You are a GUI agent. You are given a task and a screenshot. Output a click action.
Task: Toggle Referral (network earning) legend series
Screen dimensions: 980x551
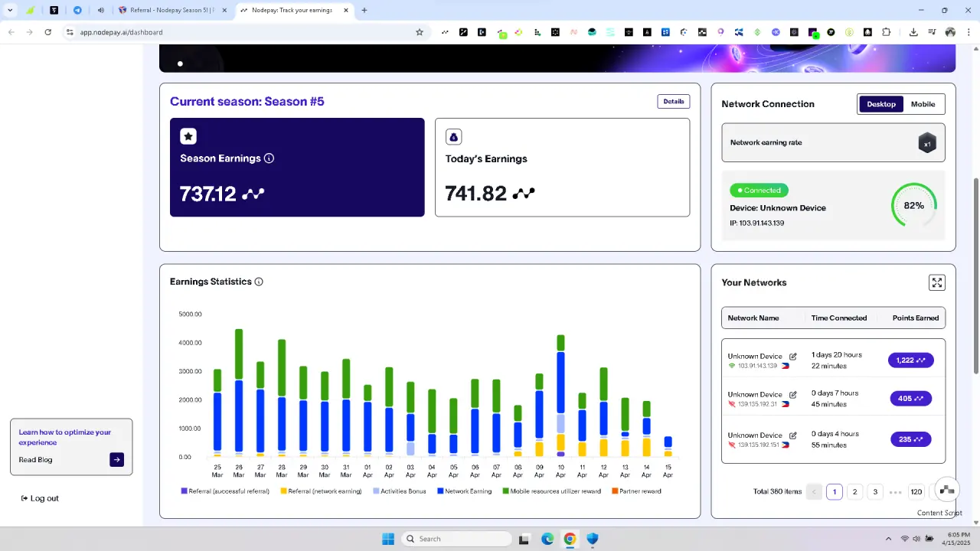click(321, 491)
